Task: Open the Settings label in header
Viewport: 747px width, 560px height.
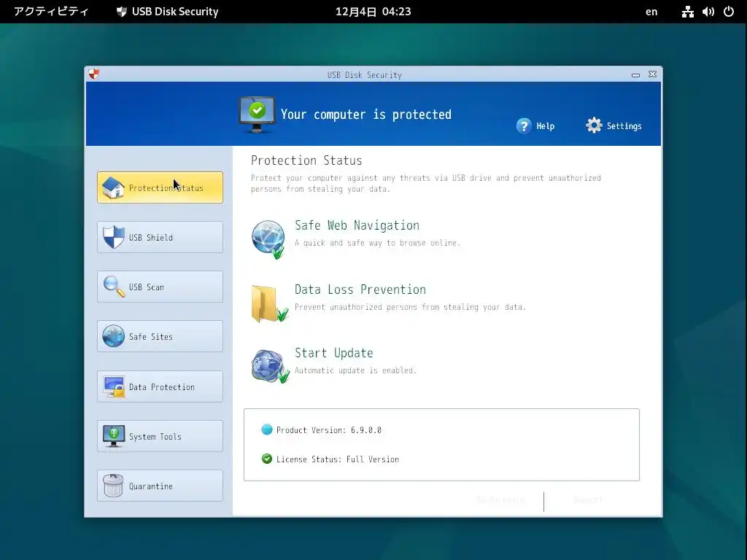Action: click(624, 126)
